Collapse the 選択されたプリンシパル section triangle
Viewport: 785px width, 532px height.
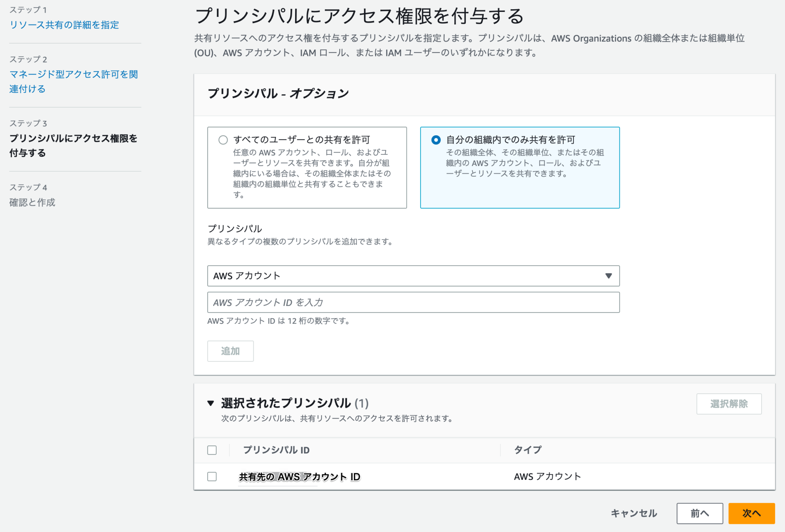tap(210, 403)
